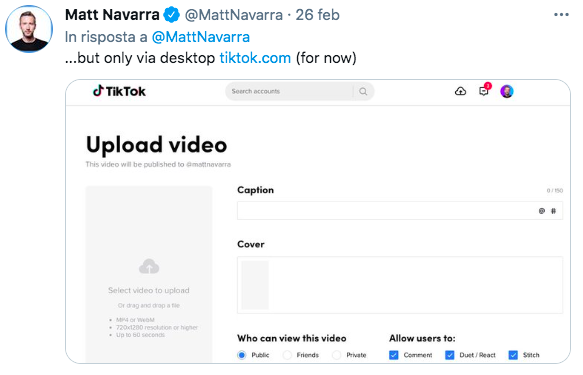
Task: Open the TikTok profile avatar menu
Action: coord(507,91)
